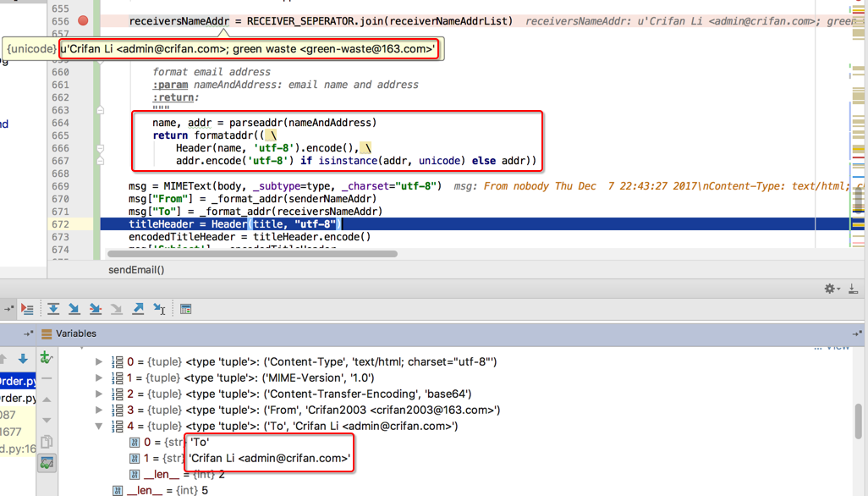Click 'parseaddr' on line 664
The width and height of the screenshot is (868, 496).
(255, 123)
